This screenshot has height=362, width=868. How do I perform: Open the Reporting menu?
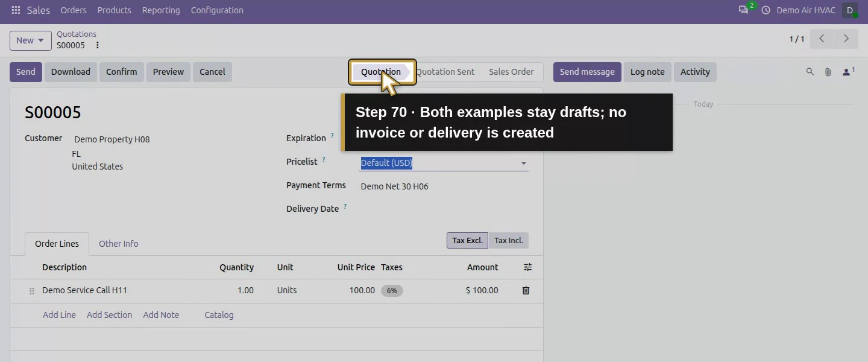pos(161,10)
